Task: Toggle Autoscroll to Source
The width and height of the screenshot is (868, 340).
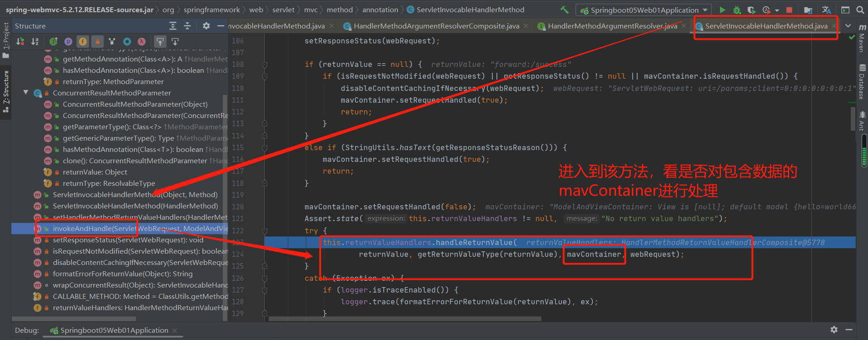Action: (160, 42)
